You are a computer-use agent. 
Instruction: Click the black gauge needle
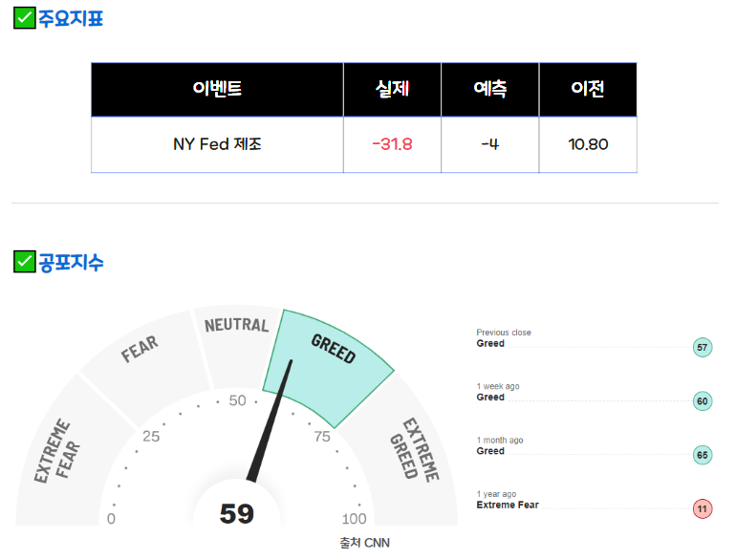point(270,421)
